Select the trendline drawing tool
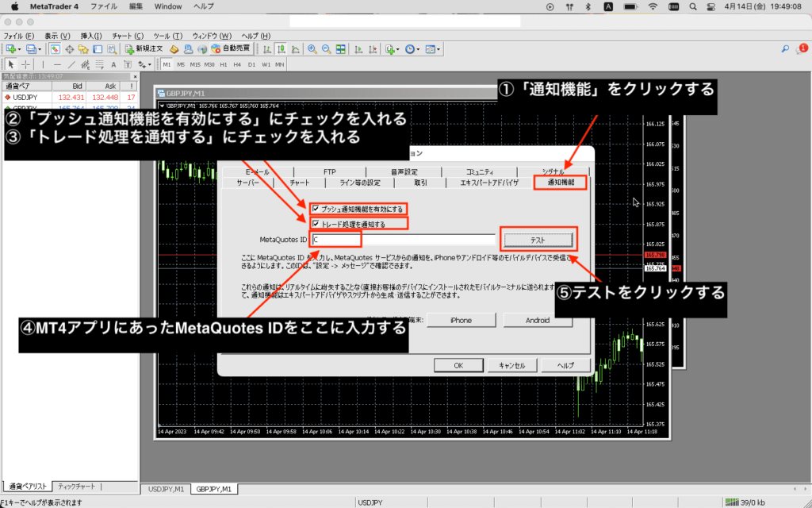The height and width of the screenshot is (508, 812). (x=71, y=65)
